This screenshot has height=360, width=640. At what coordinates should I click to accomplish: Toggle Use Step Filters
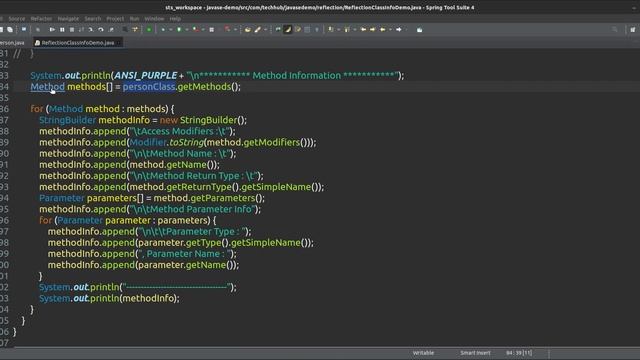134,29
